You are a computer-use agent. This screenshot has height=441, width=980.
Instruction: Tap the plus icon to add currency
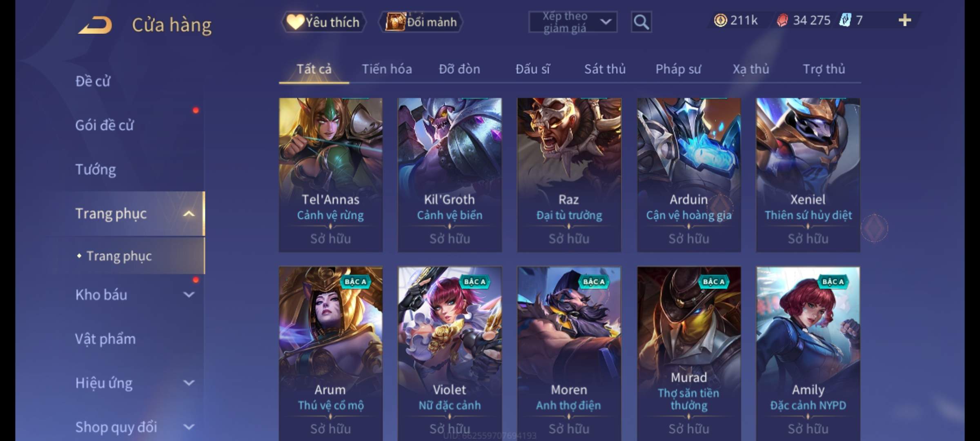[905, 20]
